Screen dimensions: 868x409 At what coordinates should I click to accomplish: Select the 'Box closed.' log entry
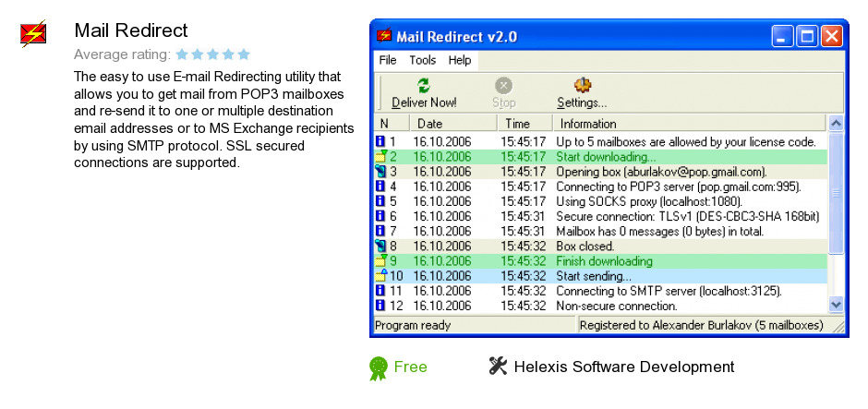coord(600,247)
